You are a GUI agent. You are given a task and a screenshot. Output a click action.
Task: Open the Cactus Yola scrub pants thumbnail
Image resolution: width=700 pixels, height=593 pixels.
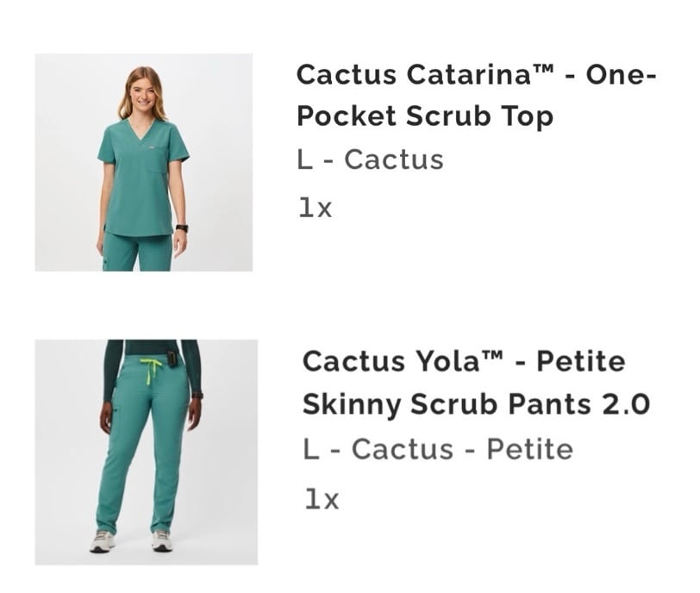[146, 452]
